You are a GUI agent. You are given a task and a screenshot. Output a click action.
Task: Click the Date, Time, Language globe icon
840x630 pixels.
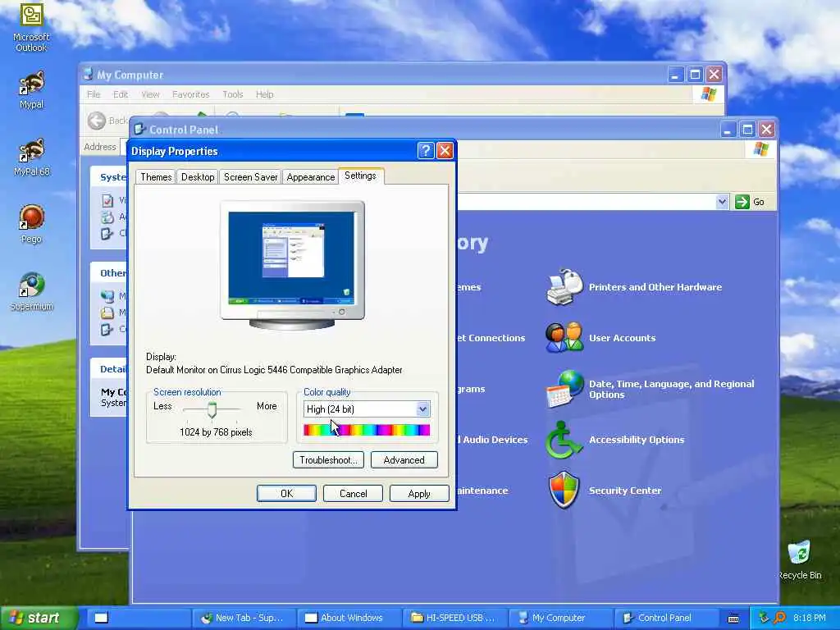(564, 389)
